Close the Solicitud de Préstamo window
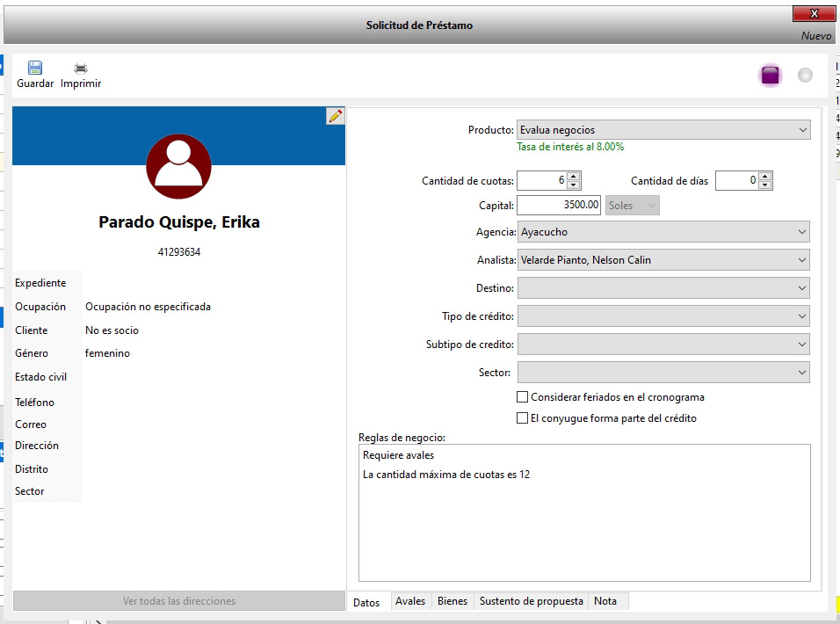The image size is (840, 624). point(814,13)
